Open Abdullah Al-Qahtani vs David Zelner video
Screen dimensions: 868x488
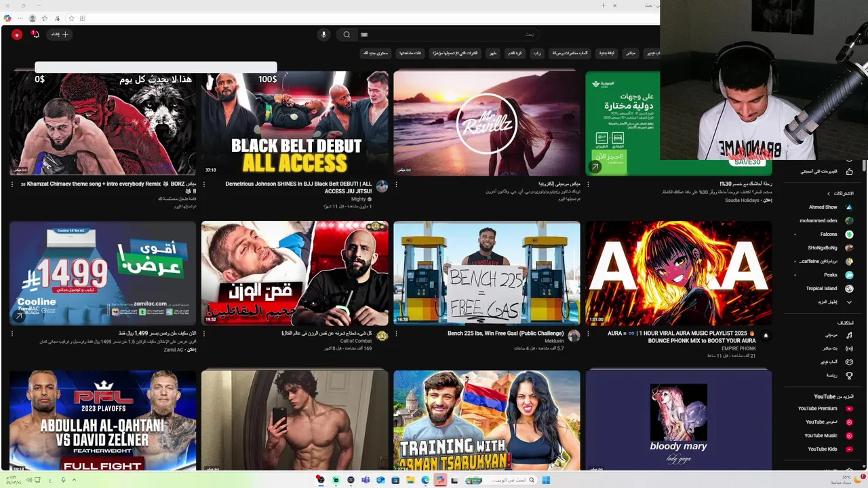(x=103, y=420)
